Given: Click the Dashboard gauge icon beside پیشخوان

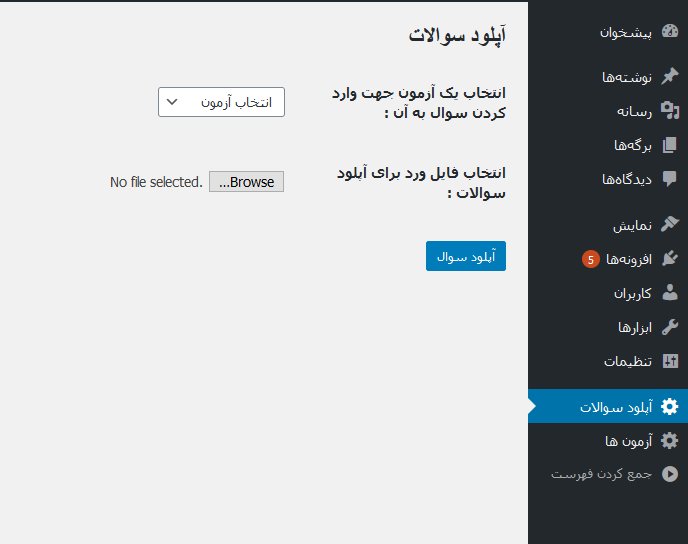Looking at the screenshot, I should coord(670,32).
